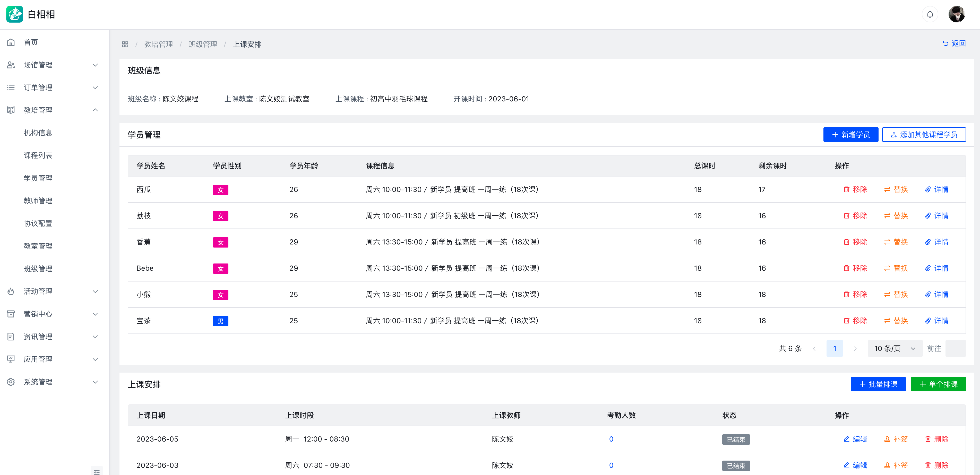Click the 单个排课 button
Viewport: 980px width, 475px height.
pyautogui.click(x=938, y=384)
